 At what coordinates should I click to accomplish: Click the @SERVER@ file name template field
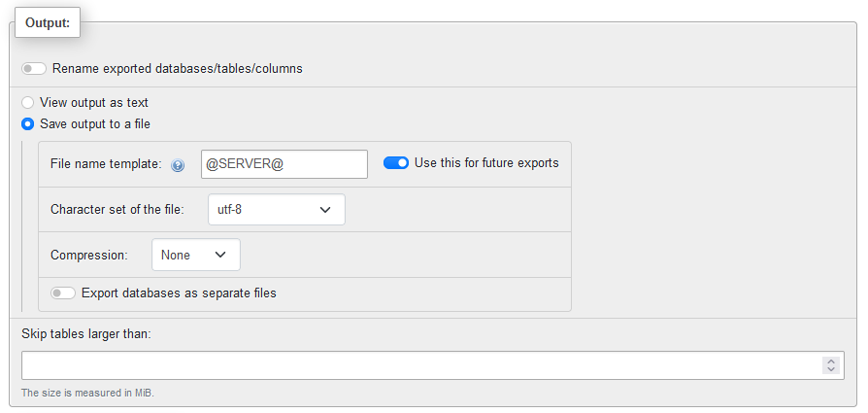pyautogui.click(x=284, y=164)
